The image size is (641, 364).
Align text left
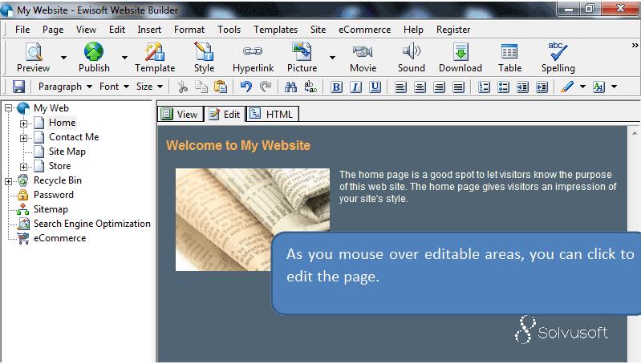pos(400,87)
